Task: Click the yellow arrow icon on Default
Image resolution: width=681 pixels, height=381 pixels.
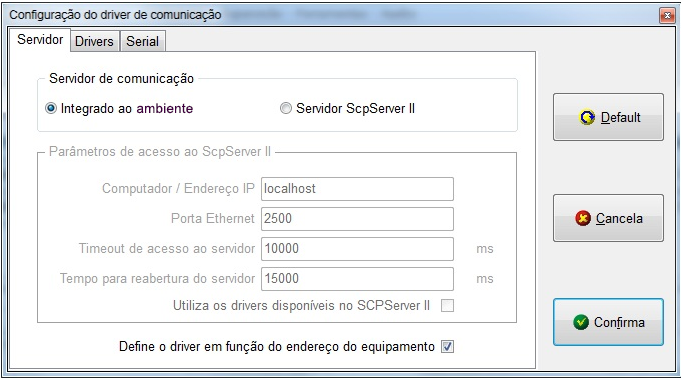Action: 587,117
